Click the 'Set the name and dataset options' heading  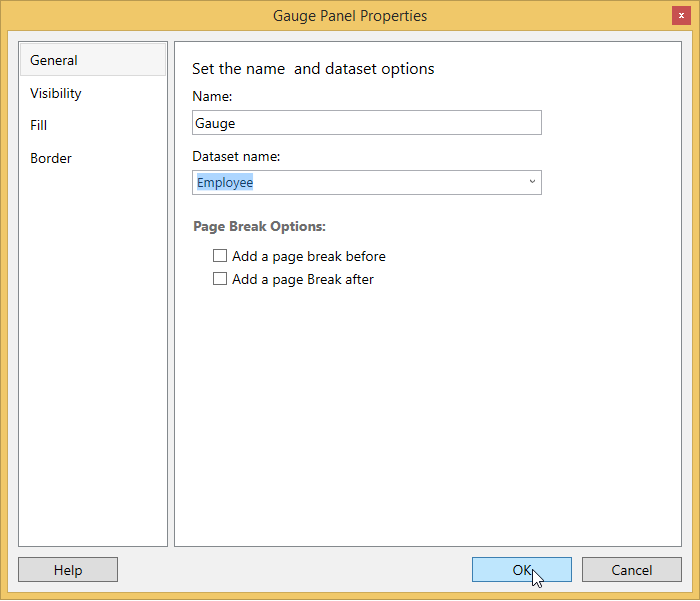tap(313, 69)
